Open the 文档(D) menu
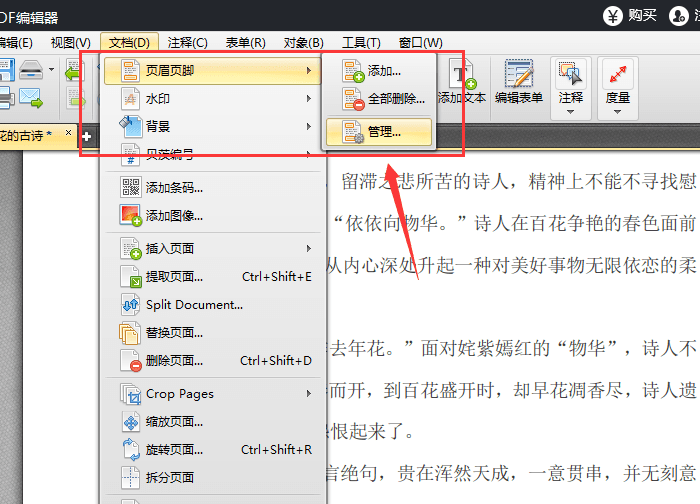The height and width of the screenshot is (504, 700). 129,42
